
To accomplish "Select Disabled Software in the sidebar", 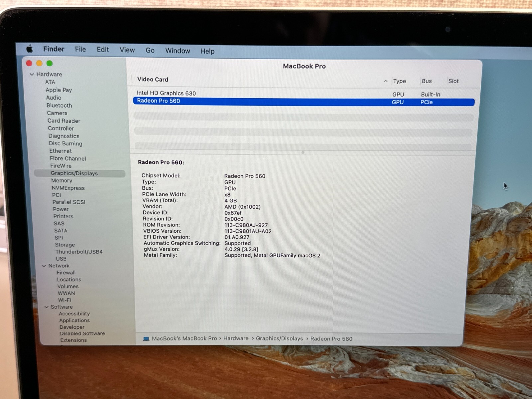I will (82, 333).
